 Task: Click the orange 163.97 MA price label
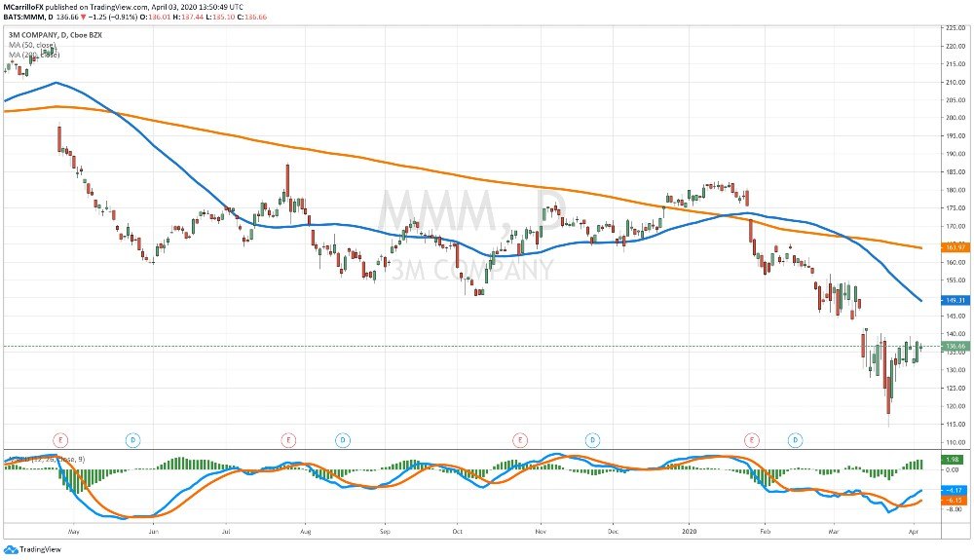click(x=955, y=247)
